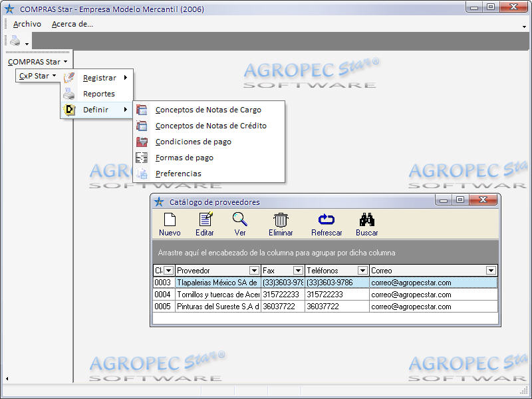Select Reportes from the CxP menu
Image resolution: width=532 pixels, height=399 pixels.
[98, 94]
